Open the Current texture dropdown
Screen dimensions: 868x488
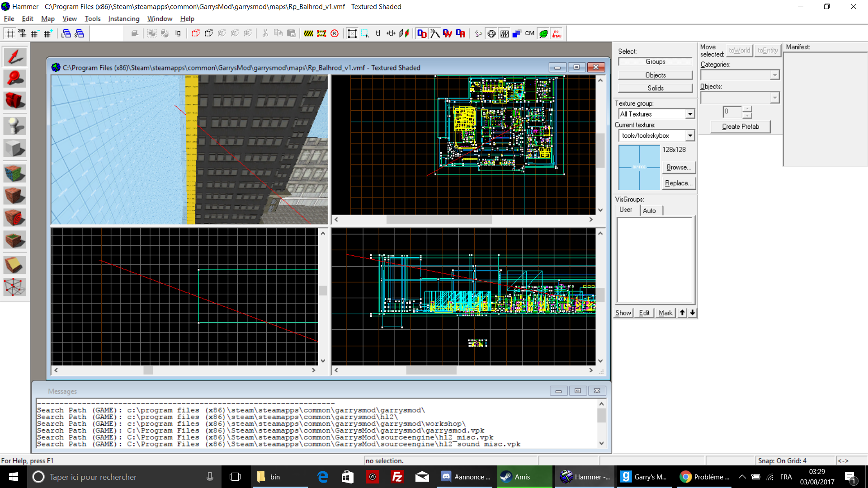point(690,136)
